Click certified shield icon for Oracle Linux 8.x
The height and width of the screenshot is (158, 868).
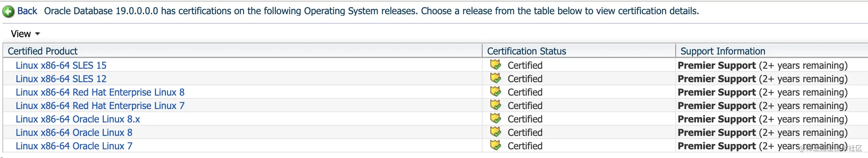(496, 118)
